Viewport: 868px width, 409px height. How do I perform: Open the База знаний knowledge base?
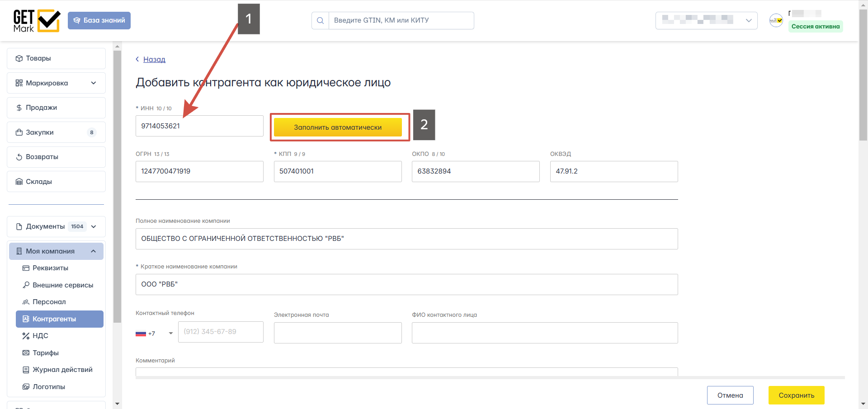(x=99, y=20)
